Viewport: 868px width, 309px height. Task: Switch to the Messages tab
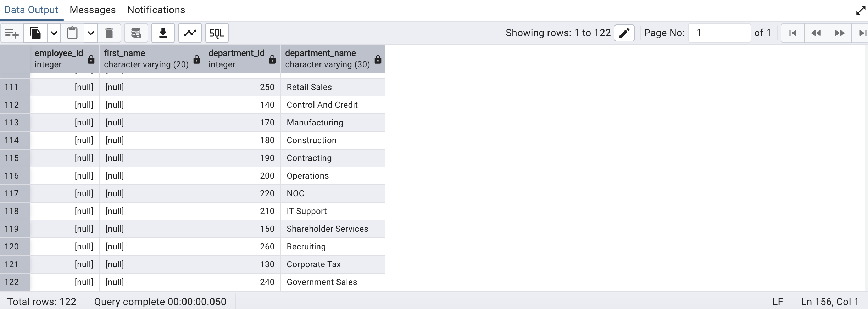pos(93,10)
